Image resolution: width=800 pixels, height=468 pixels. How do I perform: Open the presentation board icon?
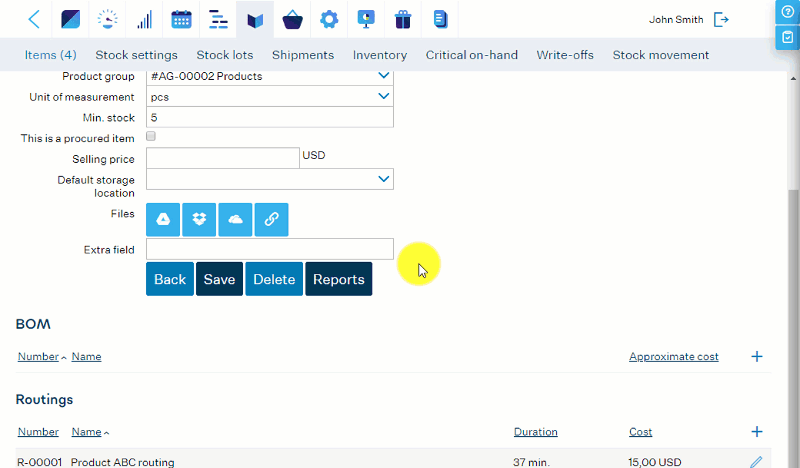tap(366, 19)
